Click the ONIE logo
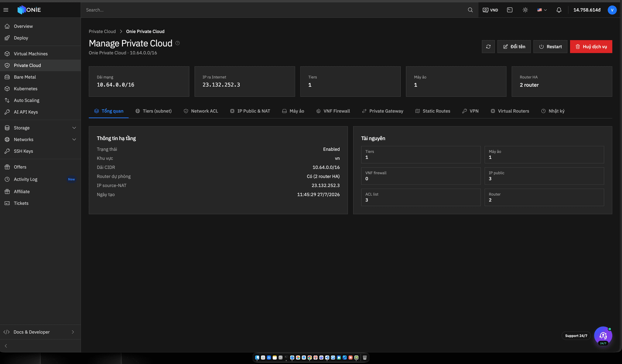 (29, 10)
